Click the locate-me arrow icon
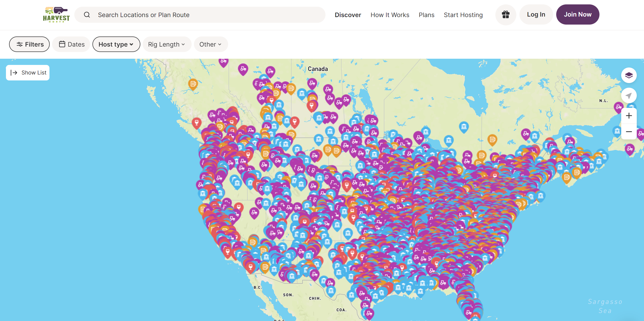 tap(629, 96)
